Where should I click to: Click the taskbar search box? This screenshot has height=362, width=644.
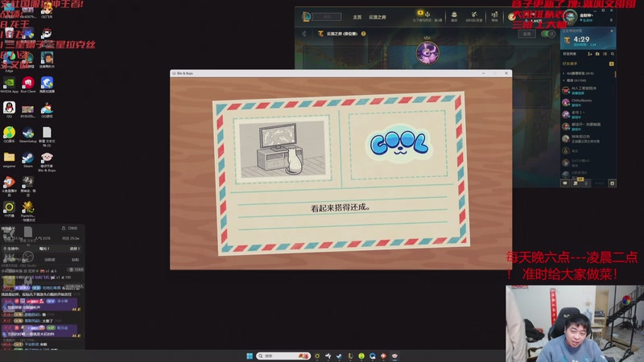click(283, 356)
